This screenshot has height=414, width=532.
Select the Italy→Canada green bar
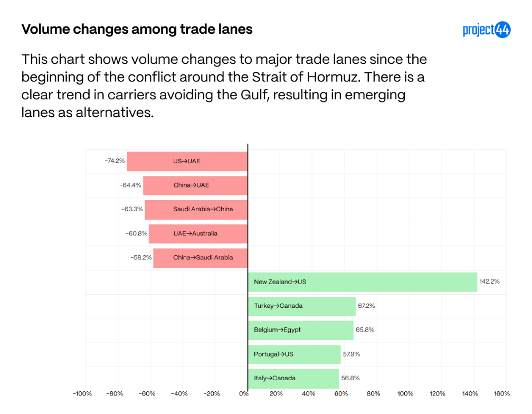(293, 379)
